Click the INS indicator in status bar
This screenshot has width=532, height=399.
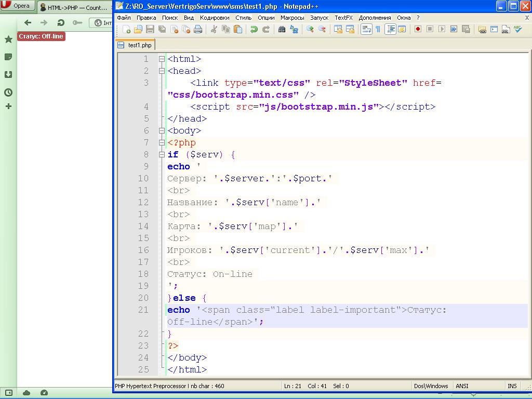512,386
